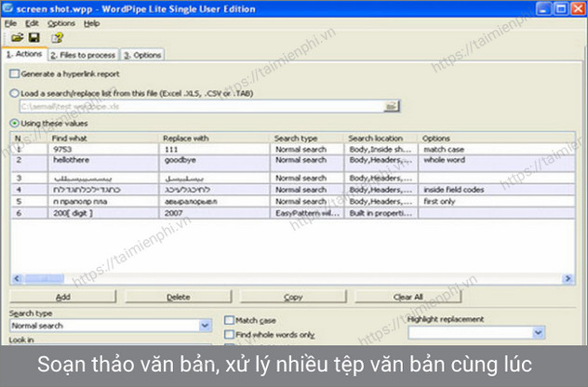This screenshot has width=588, height=387.
Task: Minimize the WordPipe window
Action: point(543,8)
